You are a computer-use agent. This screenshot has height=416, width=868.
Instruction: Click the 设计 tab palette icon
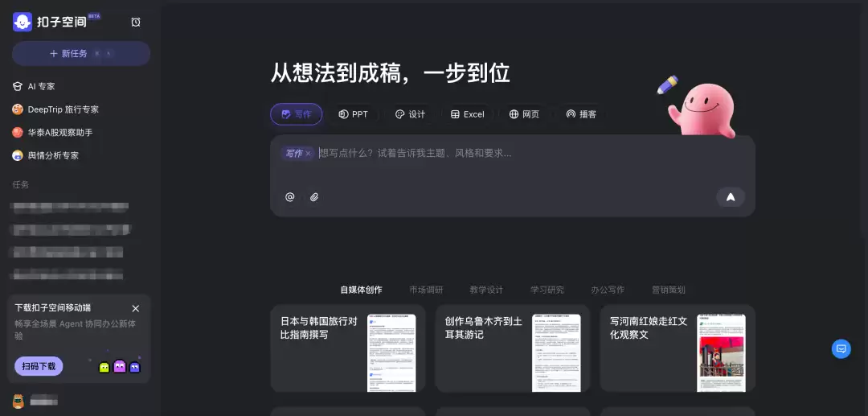point(399,115)
